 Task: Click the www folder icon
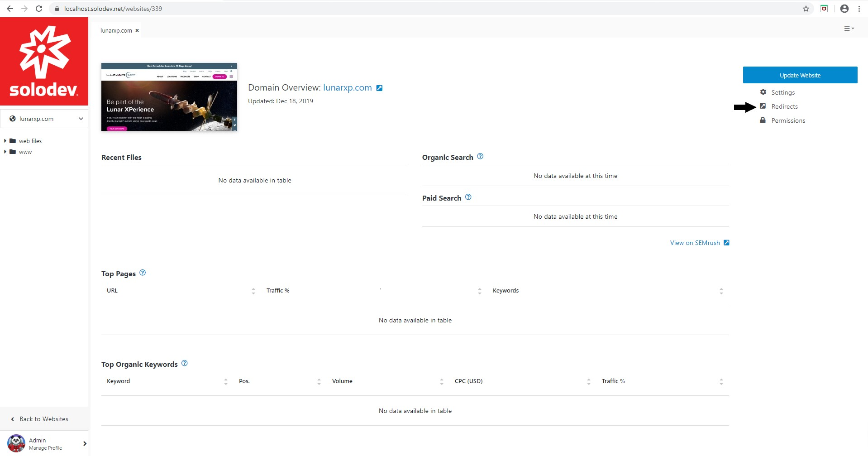tap(13, 152)
